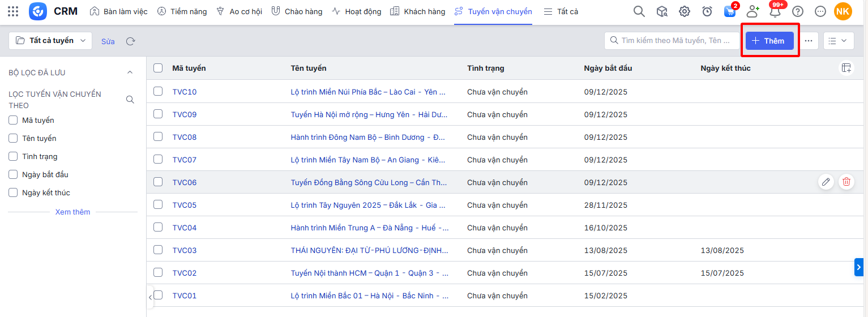Open the notifications bell icon
868x317 pixels.
click(x=775, y=11)
